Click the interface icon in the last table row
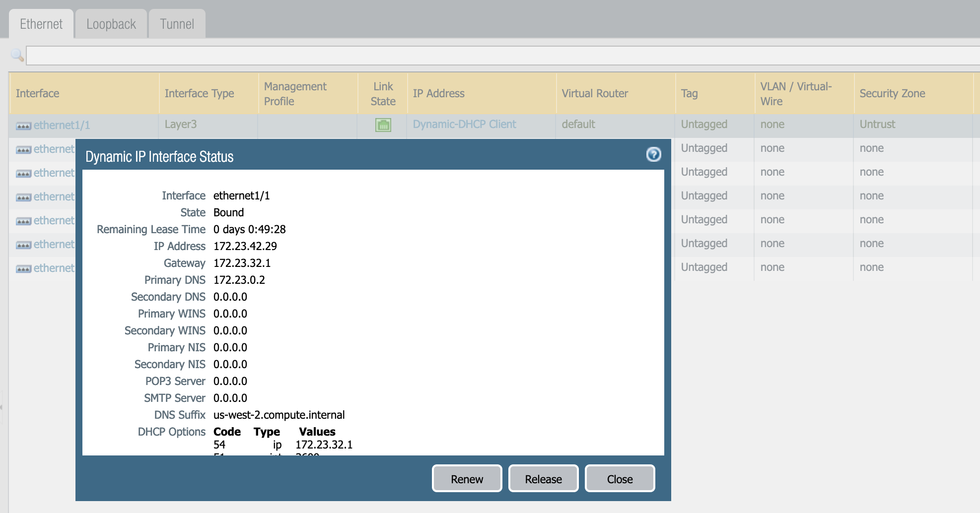Screen dimensions: 980x513 23,269
